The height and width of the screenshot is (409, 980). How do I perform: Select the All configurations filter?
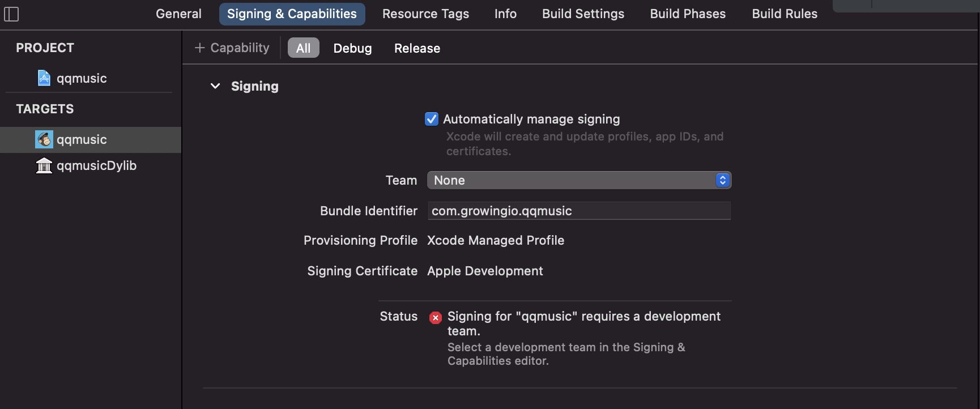pyautogui.click(x=303, y=48)
